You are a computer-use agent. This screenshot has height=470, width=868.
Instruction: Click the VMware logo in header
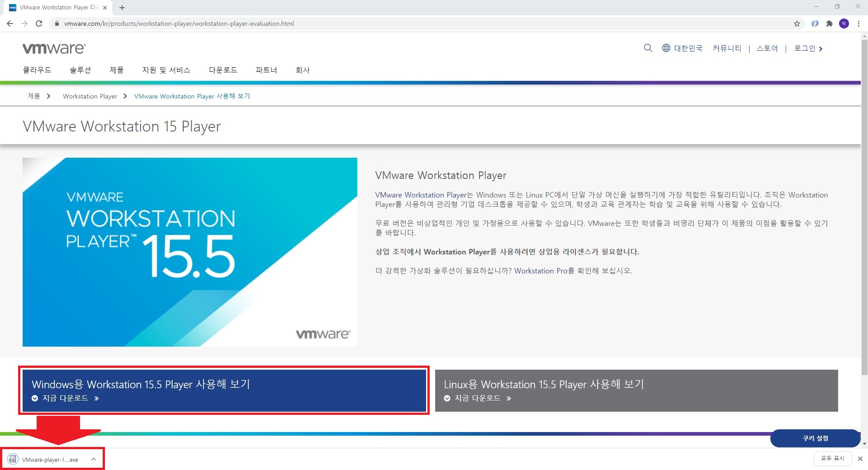tap(54, 48)
